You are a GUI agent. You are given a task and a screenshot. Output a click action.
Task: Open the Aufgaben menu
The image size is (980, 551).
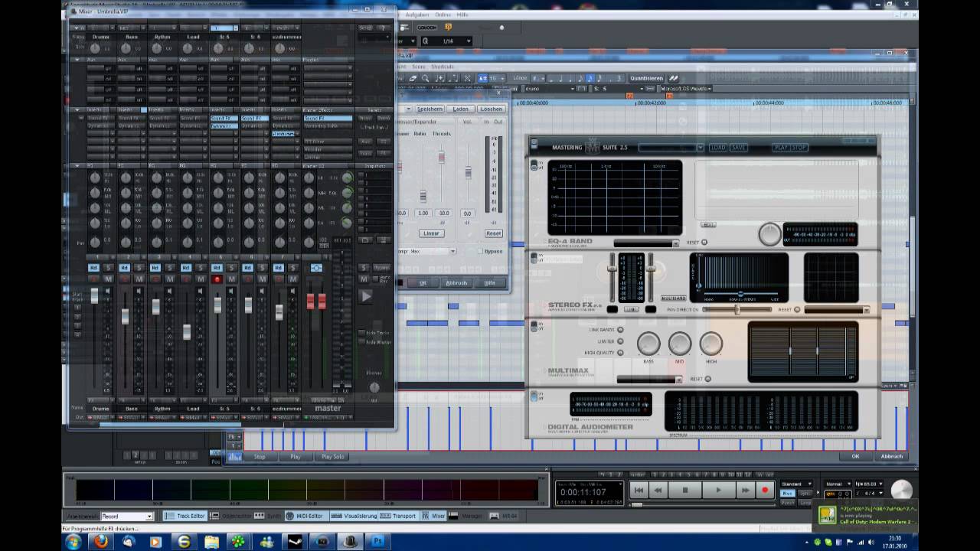point(417,15)
